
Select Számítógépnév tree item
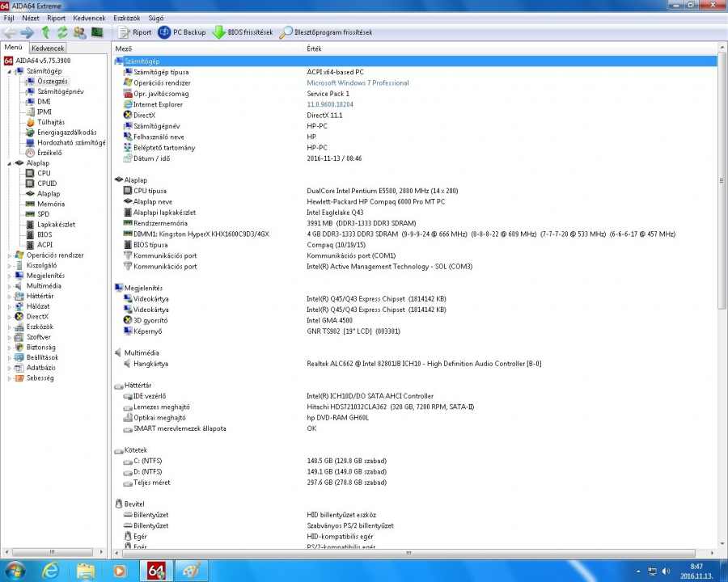point(61,91)
